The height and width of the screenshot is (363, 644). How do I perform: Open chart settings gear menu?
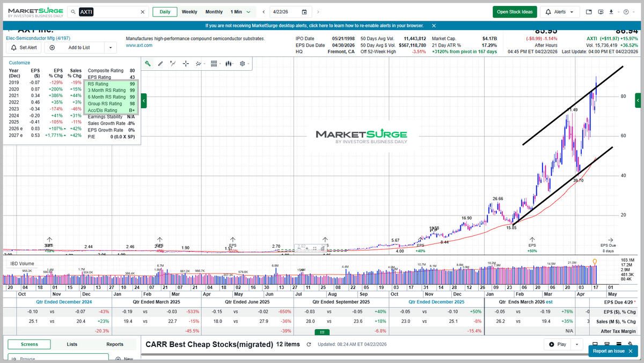tap(244, 63)
